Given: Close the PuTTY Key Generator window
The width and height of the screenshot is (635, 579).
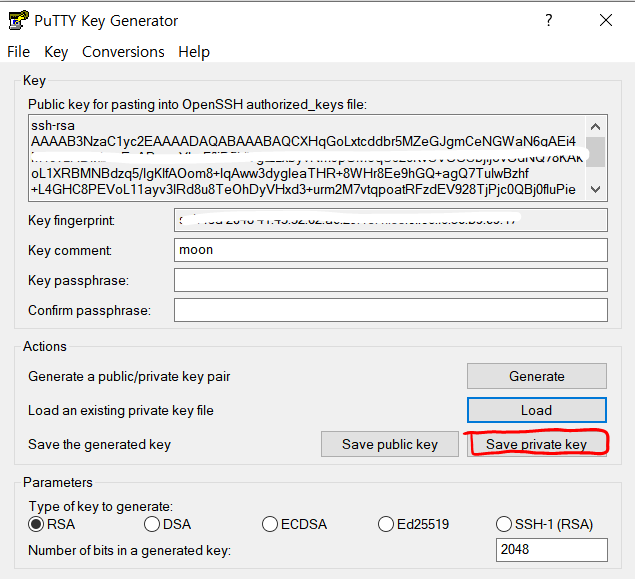Looking at the screenshot, I should tap(606, 20).
